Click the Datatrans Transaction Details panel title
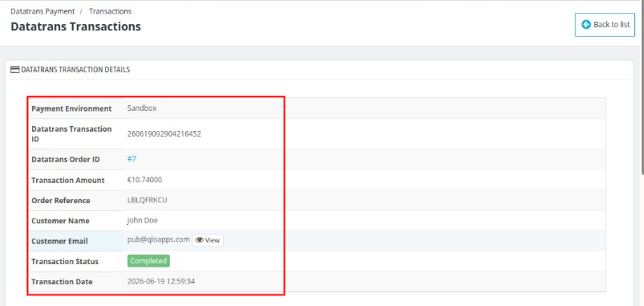The height and width of the screenshot is (306, 644). point(75,70)
